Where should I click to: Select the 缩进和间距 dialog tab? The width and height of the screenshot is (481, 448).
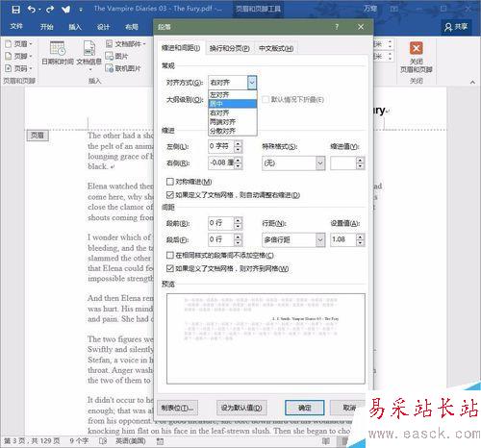181,48
